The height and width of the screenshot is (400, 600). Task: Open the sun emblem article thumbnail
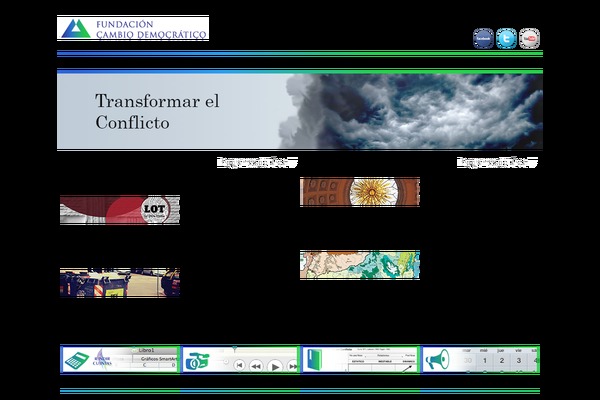tap(359, 192)
